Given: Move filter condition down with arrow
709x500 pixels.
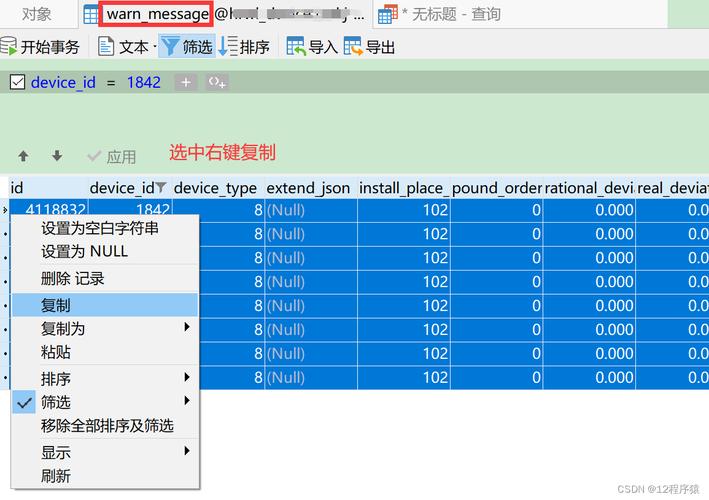Looking at the screenshot, I should [57, 156].
